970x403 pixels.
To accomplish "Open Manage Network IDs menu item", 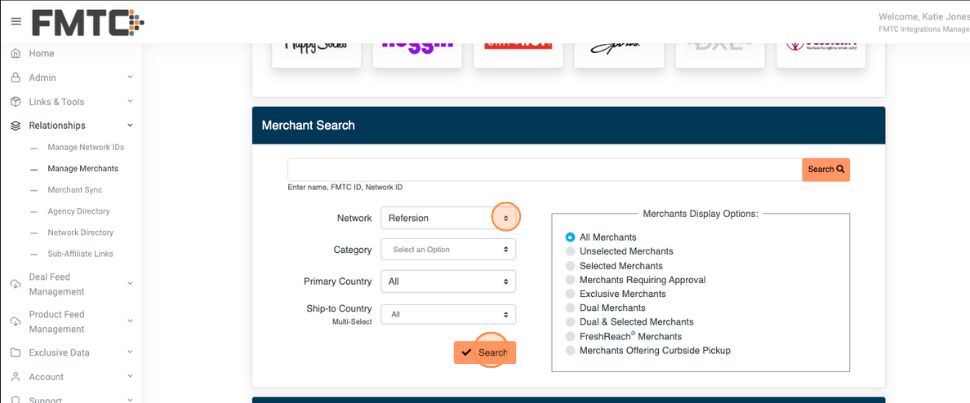I will point(85,147).
